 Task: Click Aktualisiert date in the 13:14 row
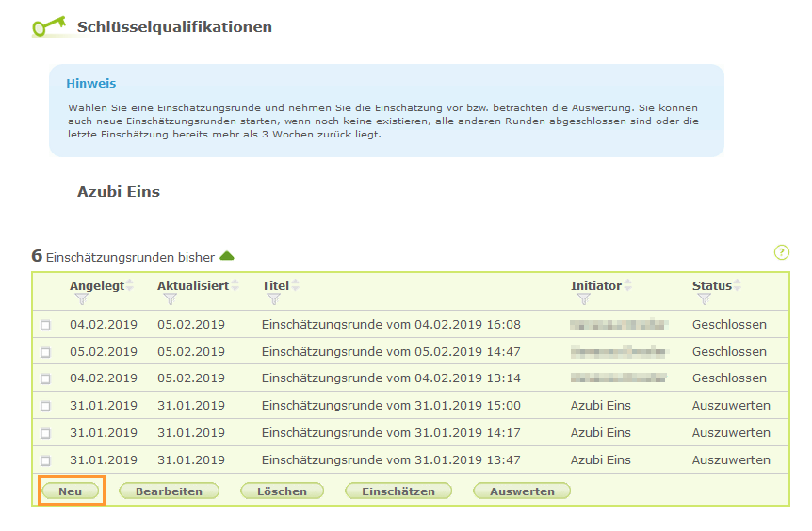[191, 378]
